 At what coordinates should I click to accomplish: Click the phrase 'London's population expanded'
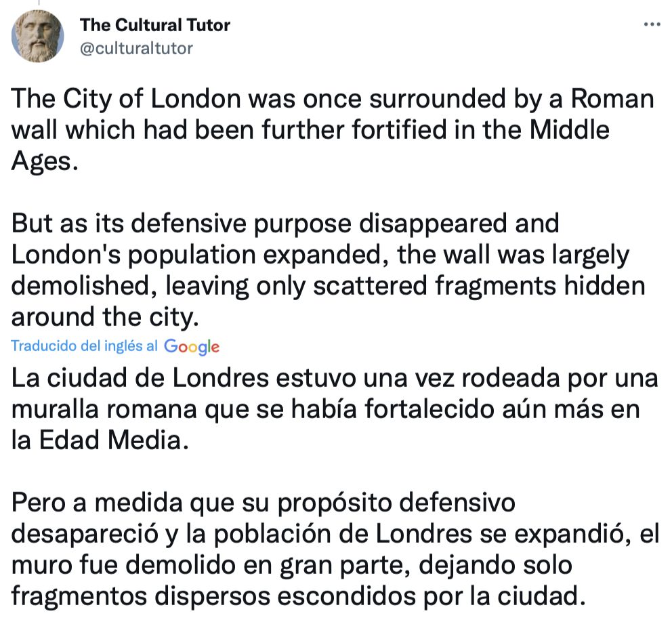click(x=199, y=254)
